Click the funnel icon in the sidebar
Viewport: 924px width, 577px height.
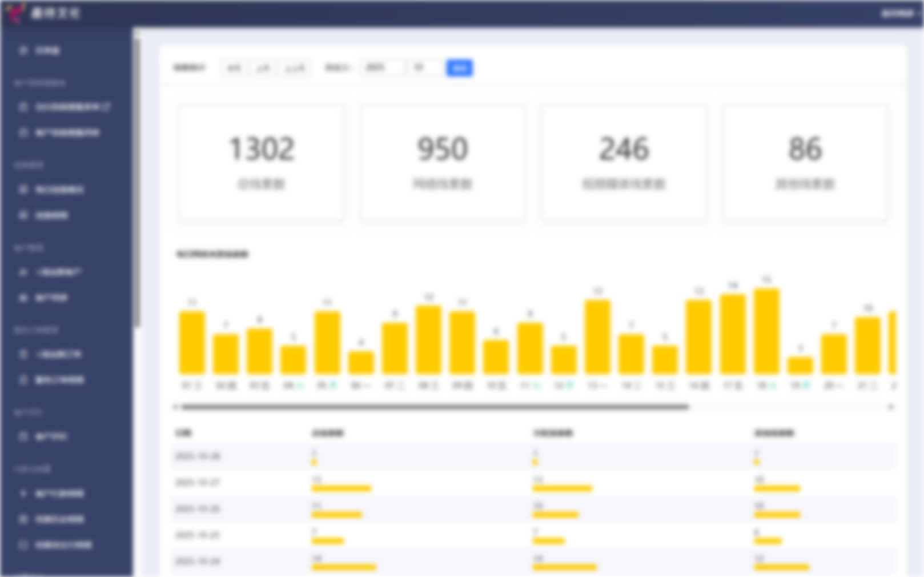[23, 493]
